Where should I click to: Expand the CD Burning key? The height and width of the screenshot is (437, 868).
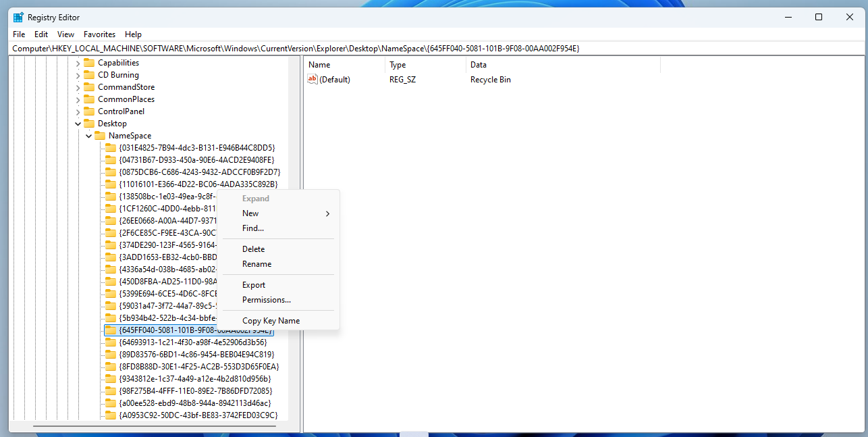point(78,75)
